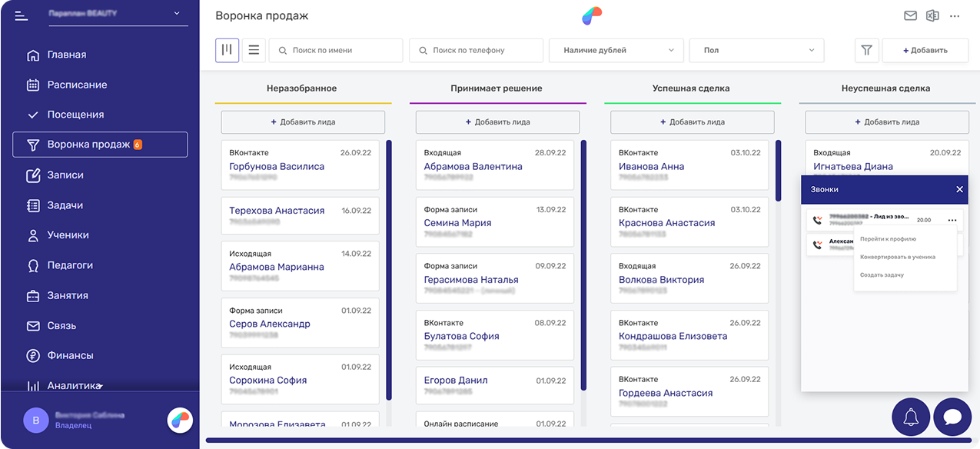Screen dimensions: 980x449
Task: Open the chat bubble button
Action: [x=952, y=417]
